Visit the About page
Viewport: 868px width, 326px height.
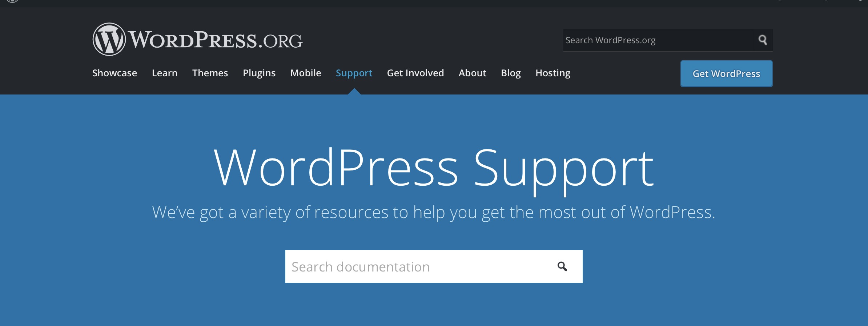[x=473, y=73]
